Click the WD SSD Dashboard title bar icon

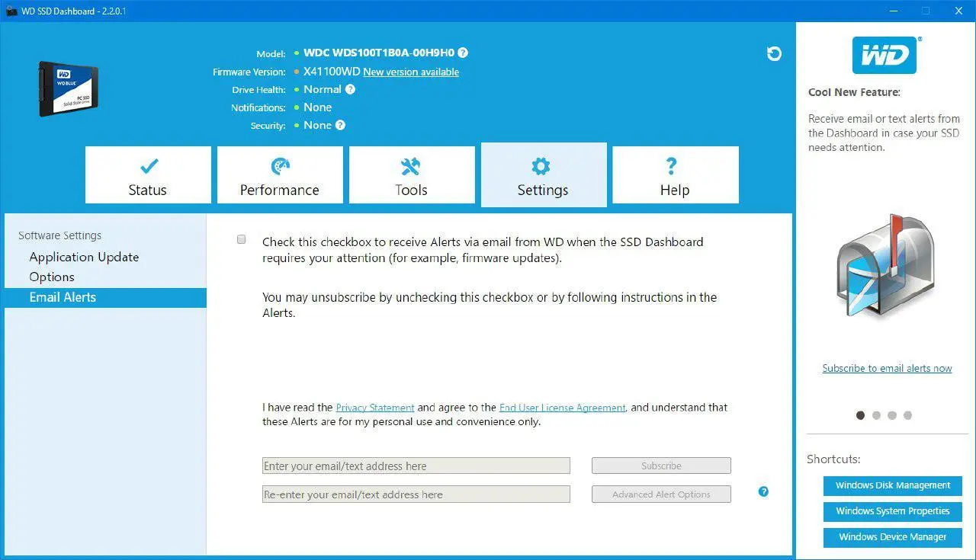point(11,11)
